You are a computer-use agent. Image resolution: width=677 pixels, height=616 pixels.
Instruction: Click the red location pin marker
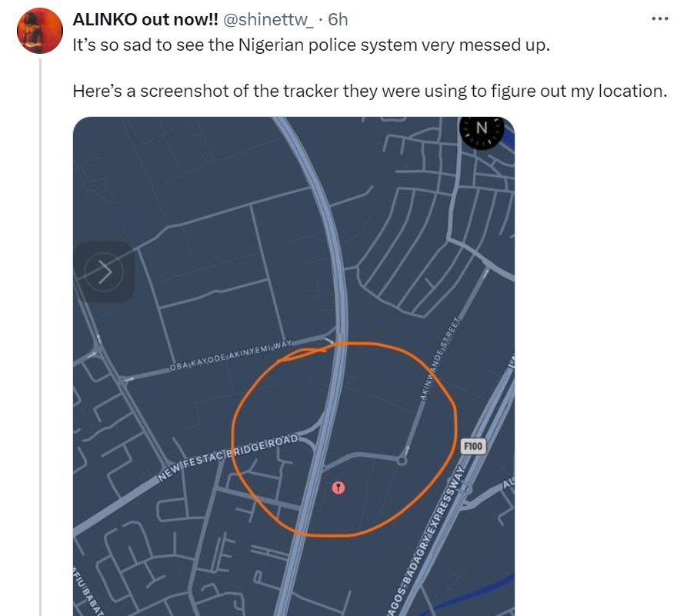[x=338, y=488]
